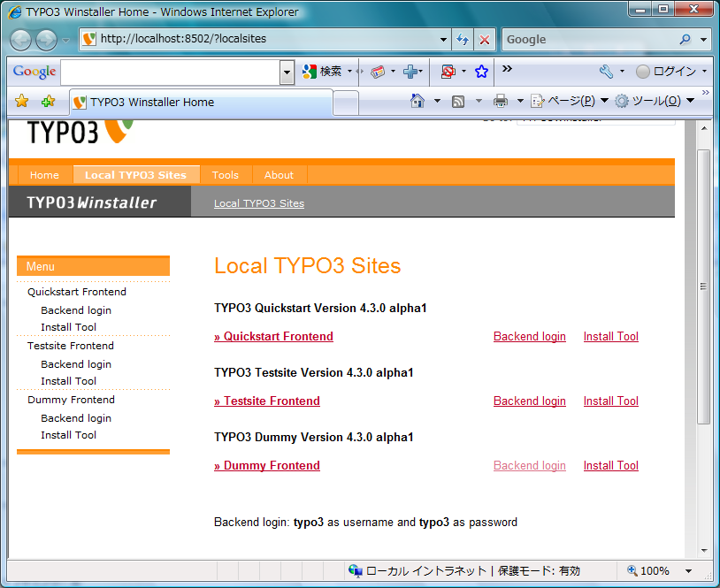Click the page vertical scrollbar thumb
Image resolution: width=720 pixels, height=588 pixels.
pyautogui.click(x=703, y=286)
